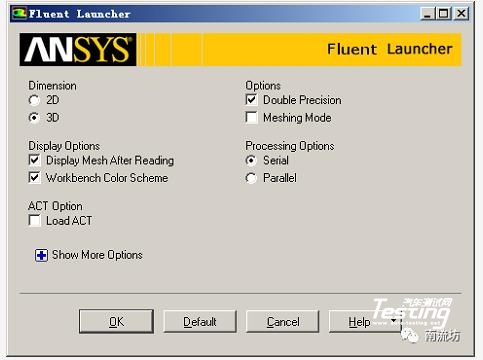483x360 pixels.
Task: Toggle Double Precision checkbox
Action: pyautogui.click(x=251, y=100)
